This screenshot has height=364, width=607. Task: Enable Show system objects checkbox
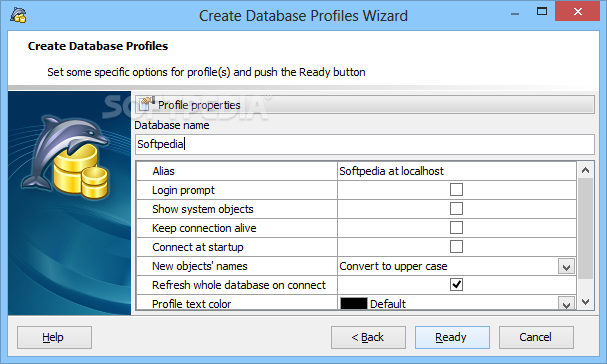coord(456,209)
